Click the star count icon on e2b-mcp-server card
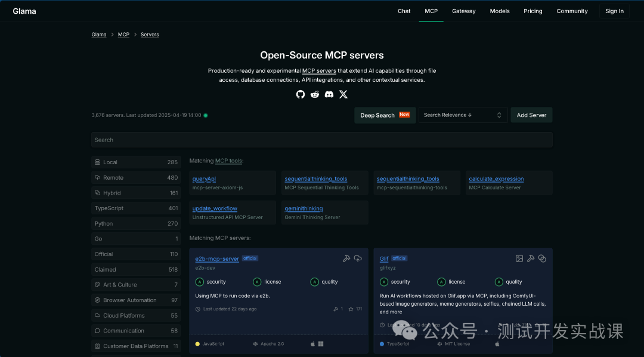The image size is (644, 357). pos(351,309)
